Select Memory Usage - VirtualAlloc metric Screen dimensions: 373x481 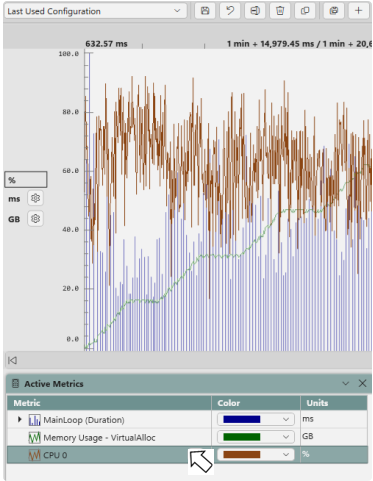click(x=99, y=438)
